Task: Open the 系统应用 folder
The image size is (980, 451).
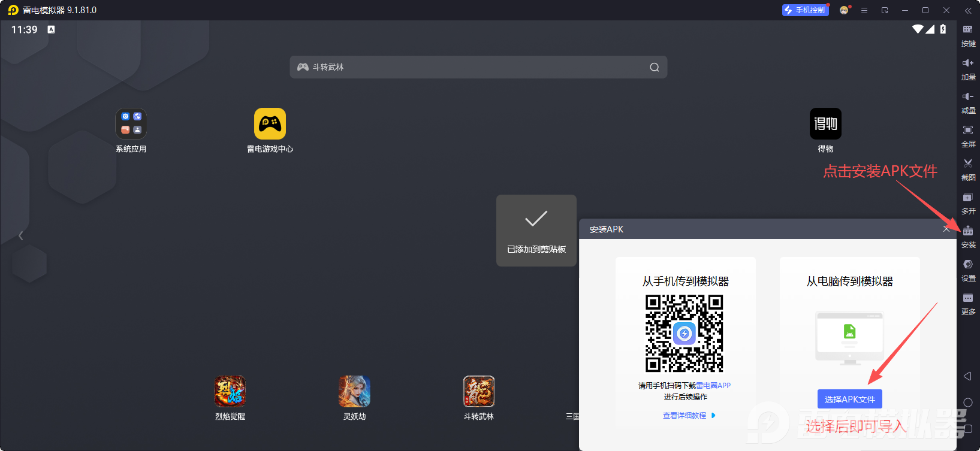Action: [131, 124]
